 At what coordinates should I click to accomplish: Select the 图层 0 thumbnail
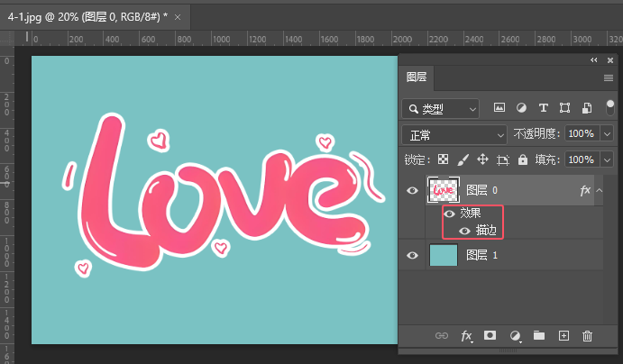(444, 190)
